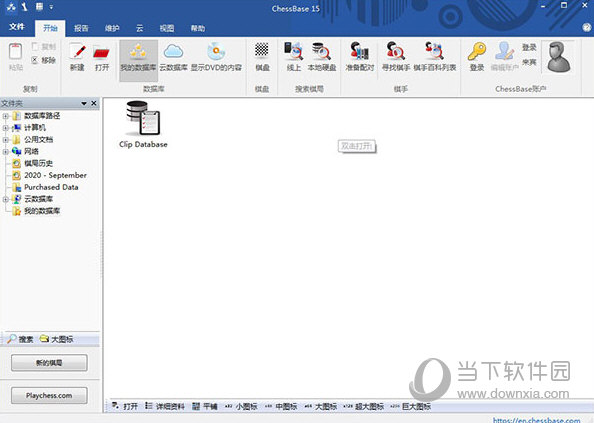Open the 文件 menu

pyautogui.click(x=17, y=27)
